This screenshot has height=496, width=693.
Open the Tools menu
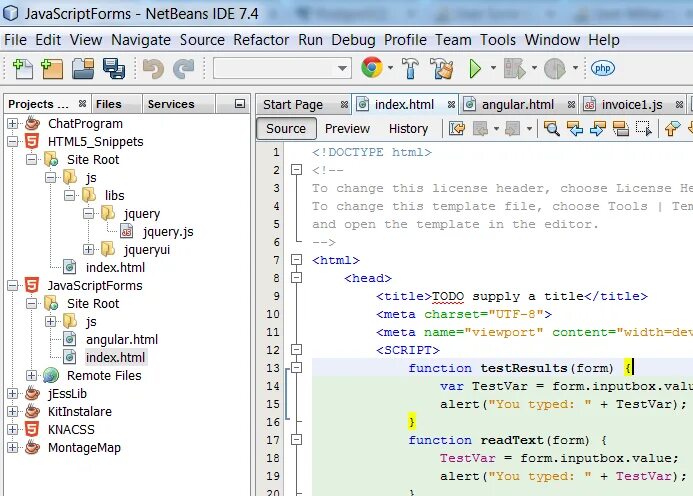(498, 40)
